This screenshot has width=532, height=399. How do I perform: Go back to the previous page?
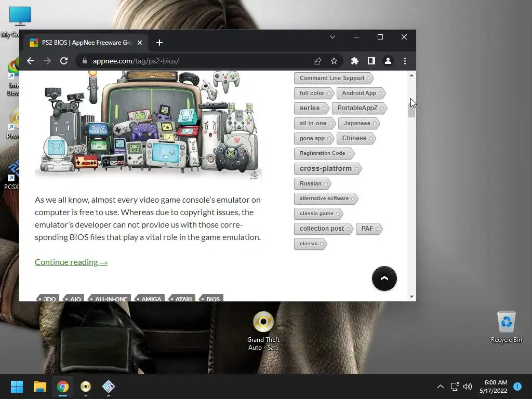point(31,61)
